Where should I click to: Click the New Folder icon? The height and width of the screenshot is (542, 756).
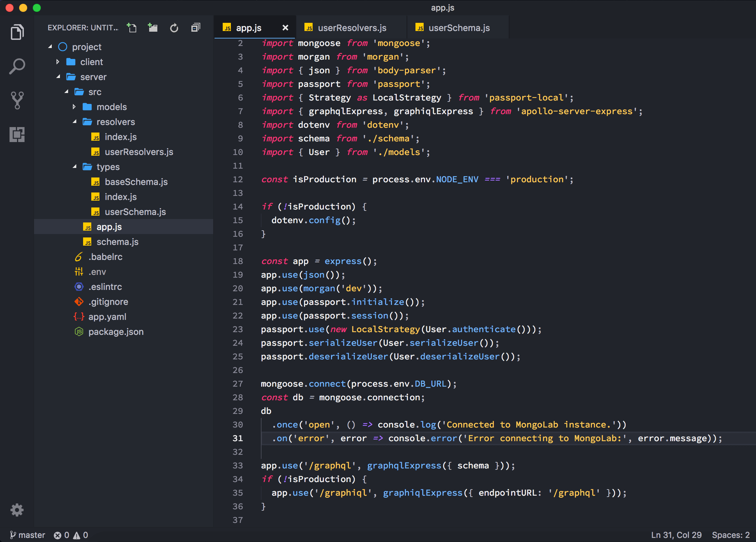[153, 28]
